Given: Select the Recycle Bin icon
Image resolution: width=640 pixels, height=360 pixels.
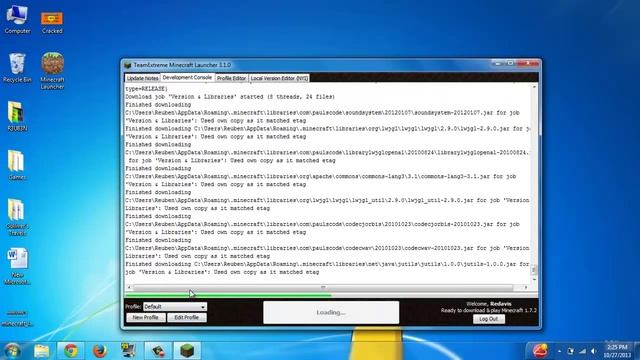Looking at the screenshot, I should [x=17, y=68].
